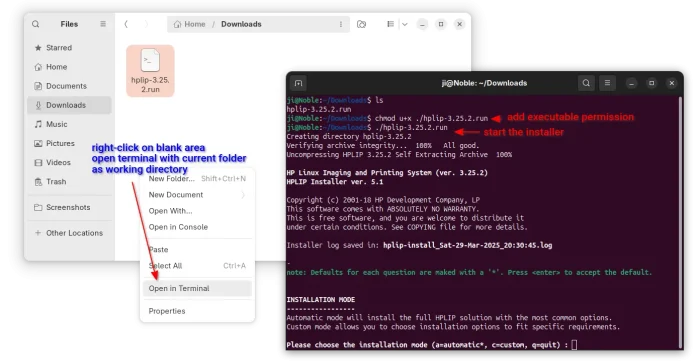This screenshot has height=361, width=700.
Task: Open Pictures folder in the sidebar
Action: 70,143
